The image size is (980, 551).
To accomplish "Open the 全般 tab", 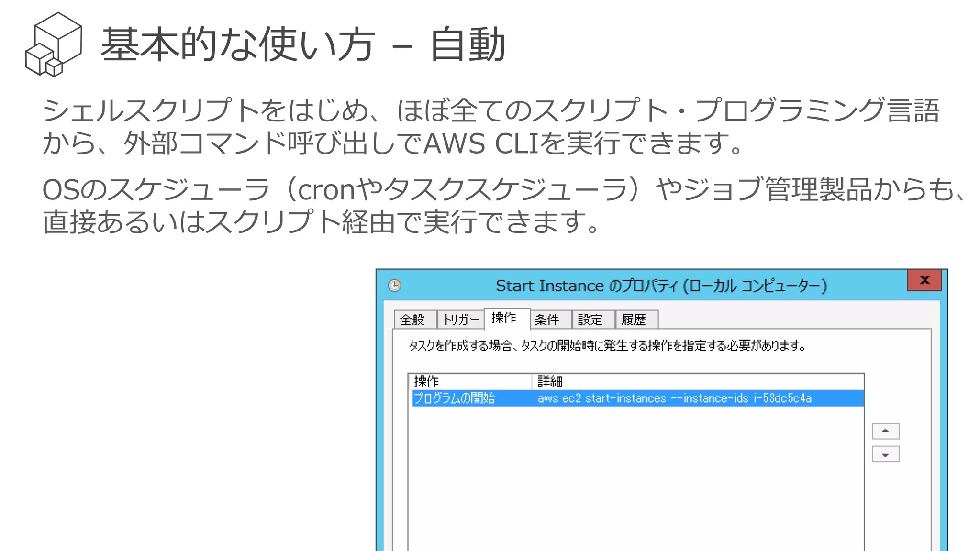I will 415,320.
